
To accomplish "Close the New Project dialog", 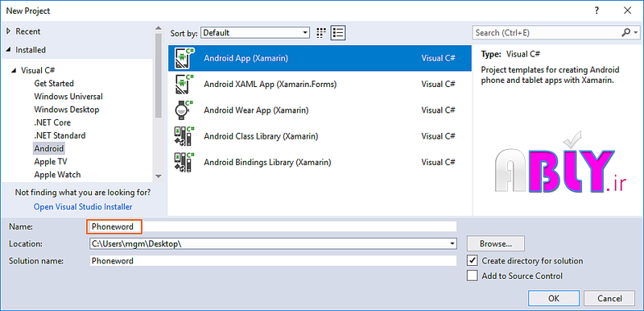I will pos(627,10).
